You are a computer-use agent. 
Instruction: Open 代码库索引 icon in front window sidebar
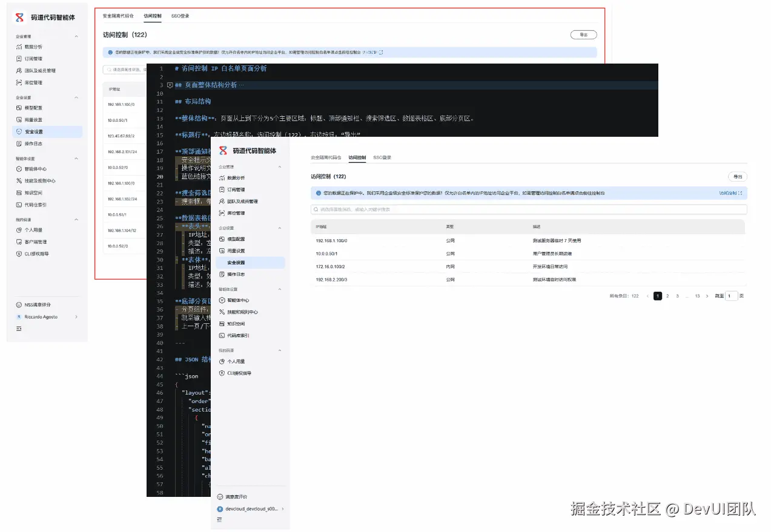coord(222,335)
